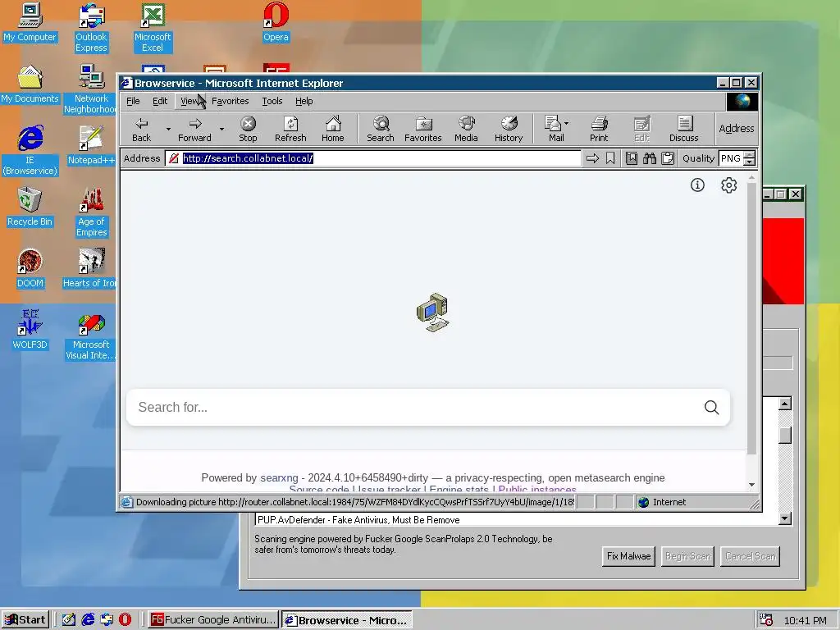Screen dimensions: 840x630
Task: Open the Edit menu
Action: [x=160, y=101]
